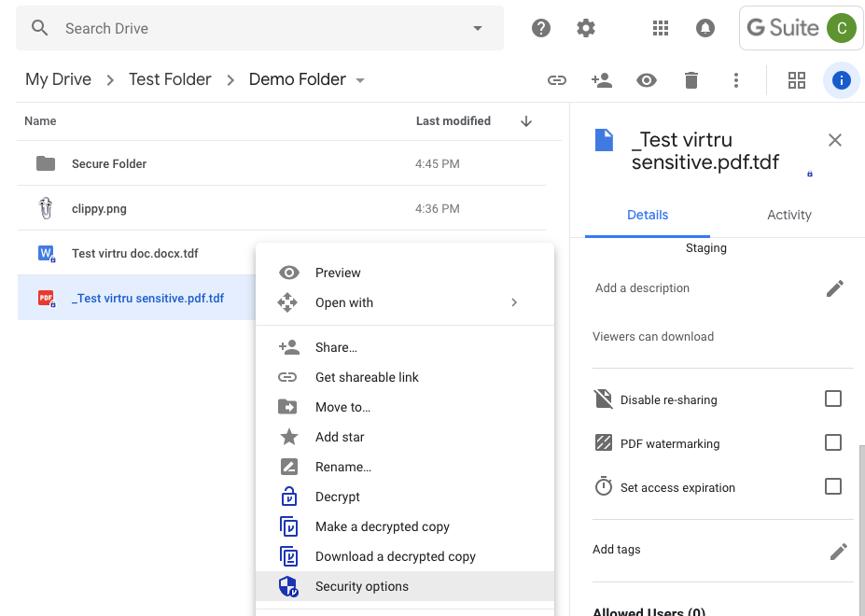The width and height of the screenshot is (865, 616).
Task: Open the more actions vertical dots
Action: (736, 80)
